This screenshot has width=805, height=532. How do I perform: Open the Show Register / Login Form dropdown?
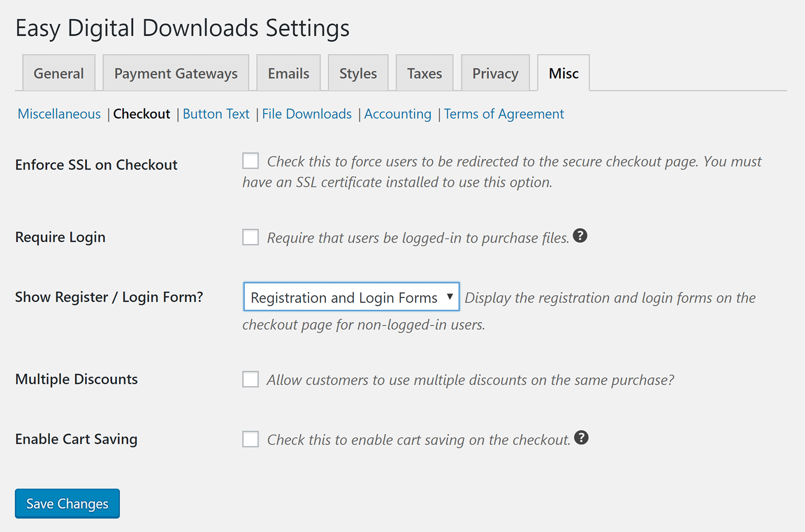[351, 297]
